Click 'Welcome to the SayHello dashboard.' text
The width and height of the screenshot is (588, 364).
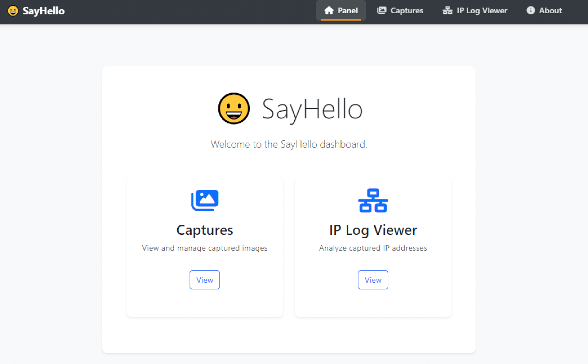click(x=289, y=144)
